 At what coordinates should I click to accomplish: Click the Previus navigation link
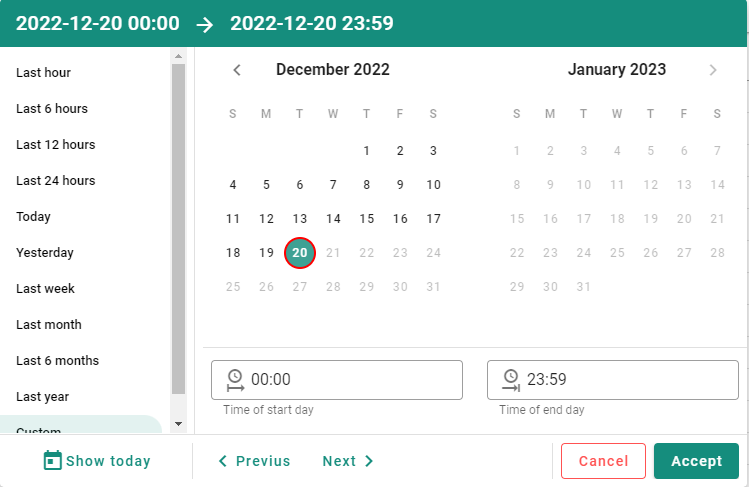tap(254, 461)
